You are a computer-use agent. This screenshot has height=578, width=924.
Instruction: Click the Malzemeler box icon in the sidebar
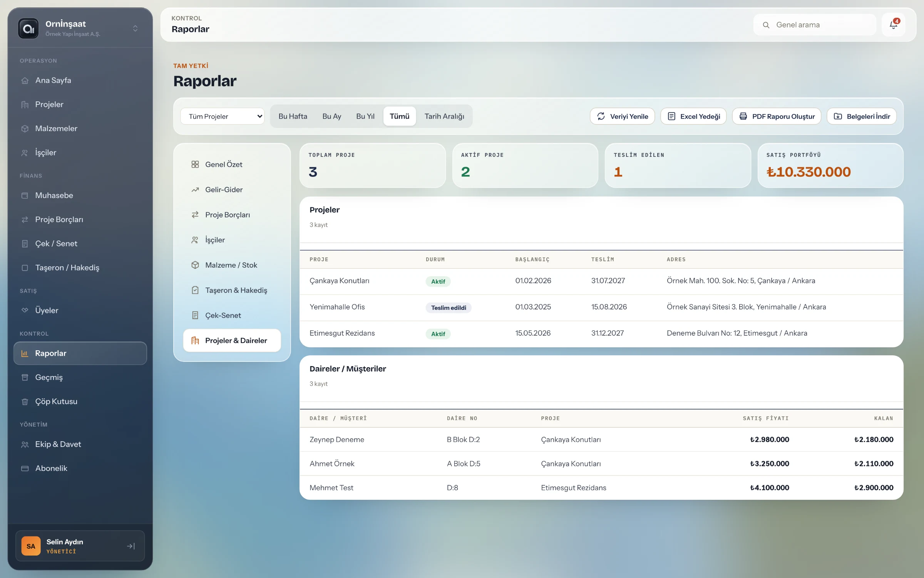point(25,129)
